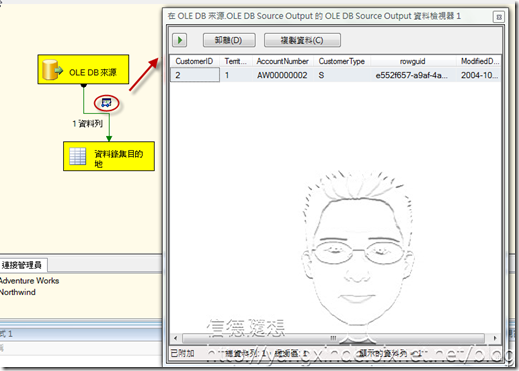This screenshot has height=371, width=519.
Task: Click the 2004-10... modified date cell
Action: (x=479, y=75)
